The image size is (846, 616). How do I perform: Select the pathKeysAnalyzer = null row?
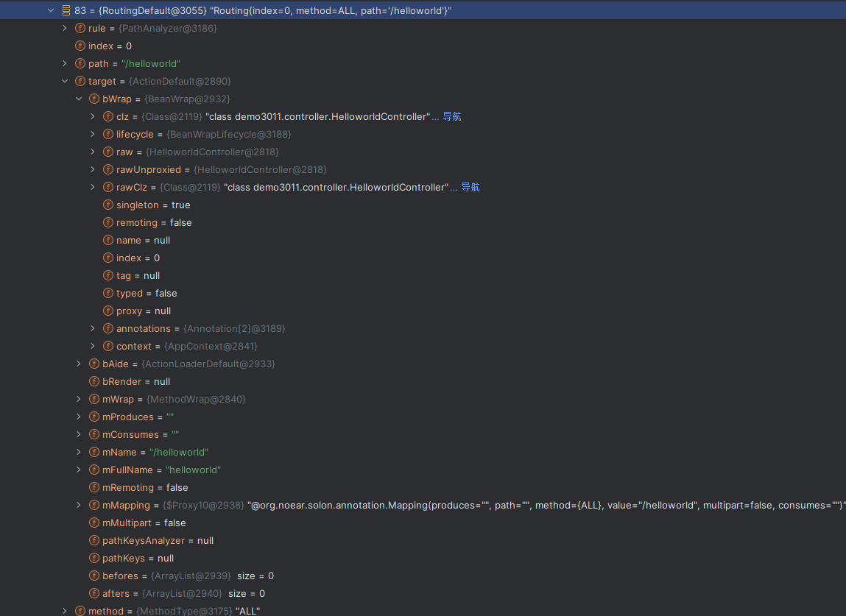click(423, 540)
